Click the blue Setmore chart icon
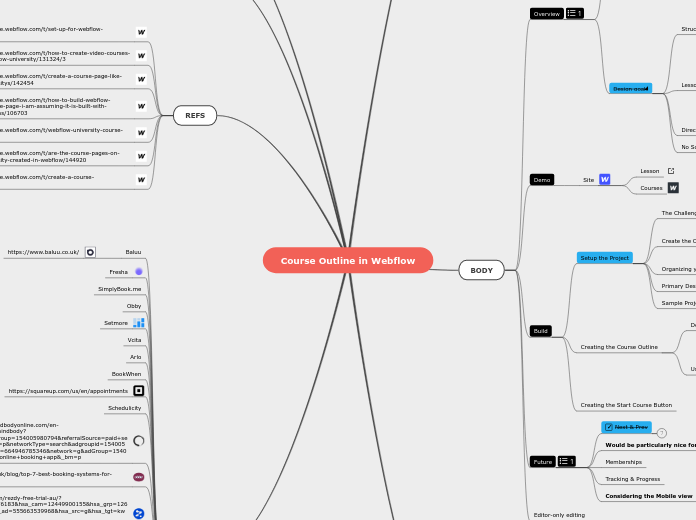Image resolution: width=696 pixels, height=520 pixels. (138, 322)
